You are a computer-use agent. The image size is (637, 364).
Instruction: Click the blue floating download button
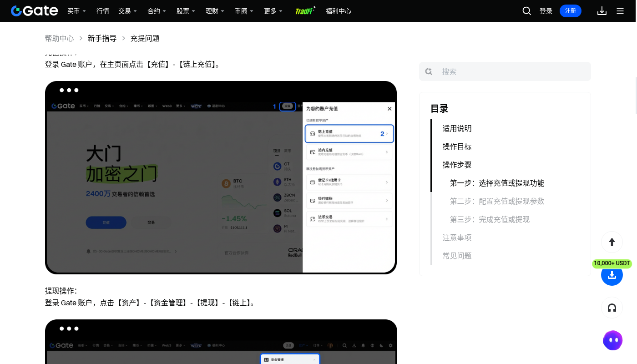point(612,275)
